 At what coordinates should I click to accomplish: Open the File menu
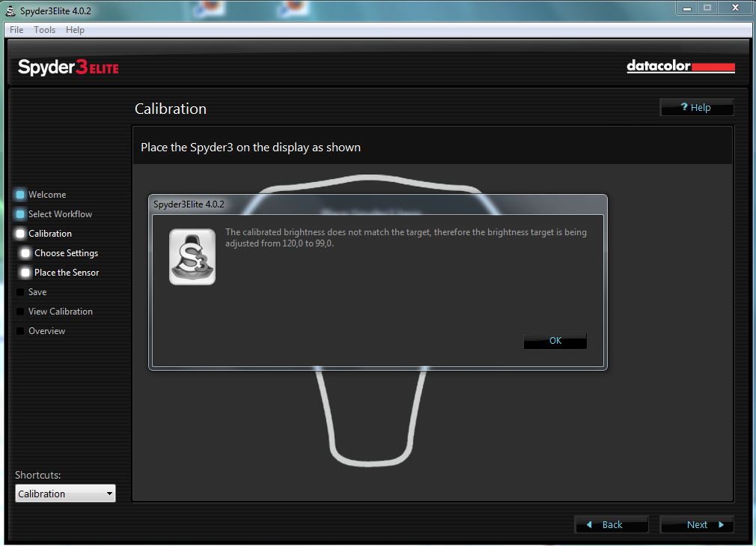pyautogui.click(x=16, y=30)
